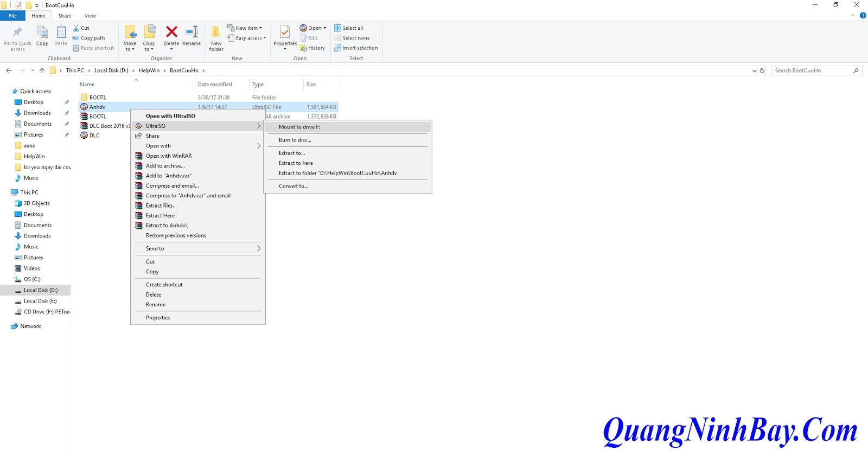Expand the Open with submenu
Viewport: 868px width, 456px height.
click(198, 146)
